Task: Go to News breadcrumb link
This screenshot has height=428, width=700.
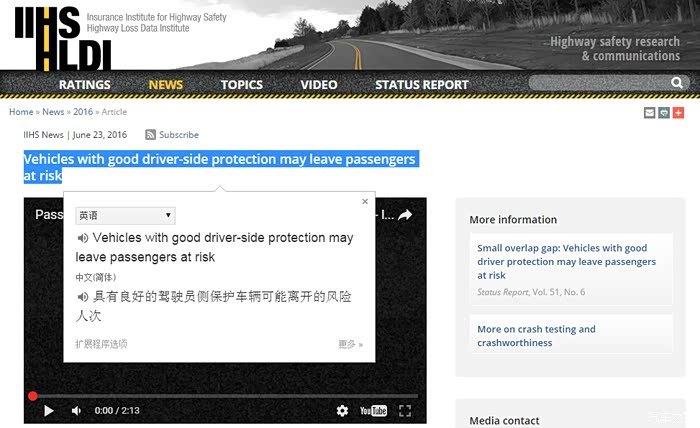Action: pos(53,112)
